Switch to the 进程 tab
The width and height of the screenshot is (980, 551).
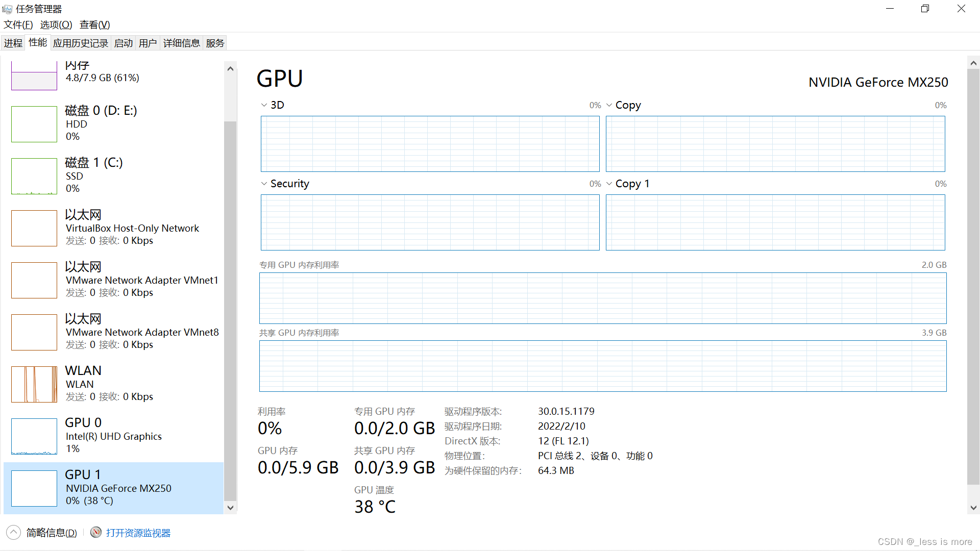point(13,43)
